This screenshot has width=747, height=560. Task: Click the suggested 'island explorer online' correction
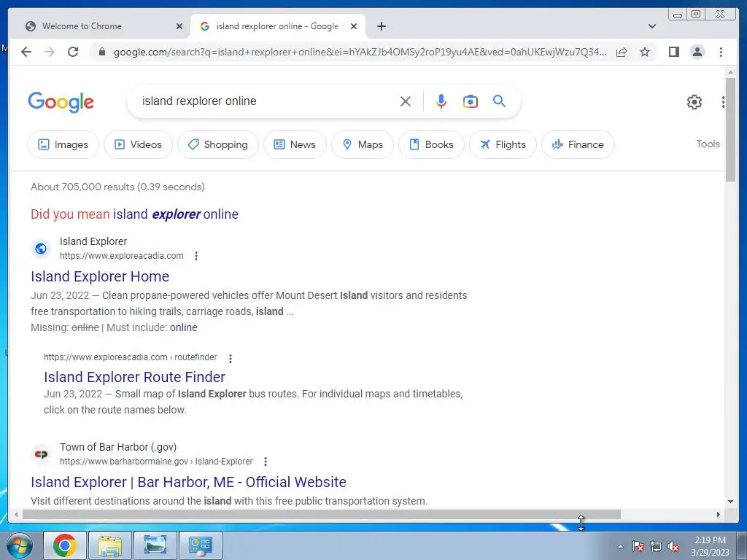[x=175, y=214]
